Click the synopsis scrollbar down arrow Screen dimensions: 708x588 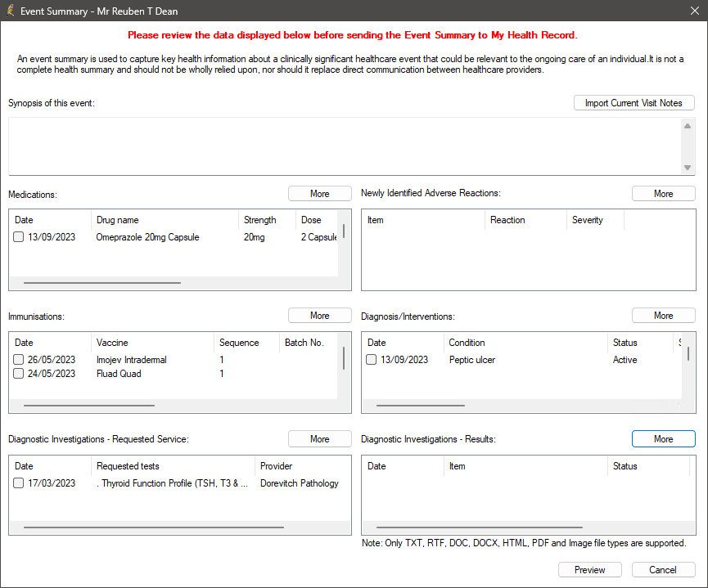[688, 168]
